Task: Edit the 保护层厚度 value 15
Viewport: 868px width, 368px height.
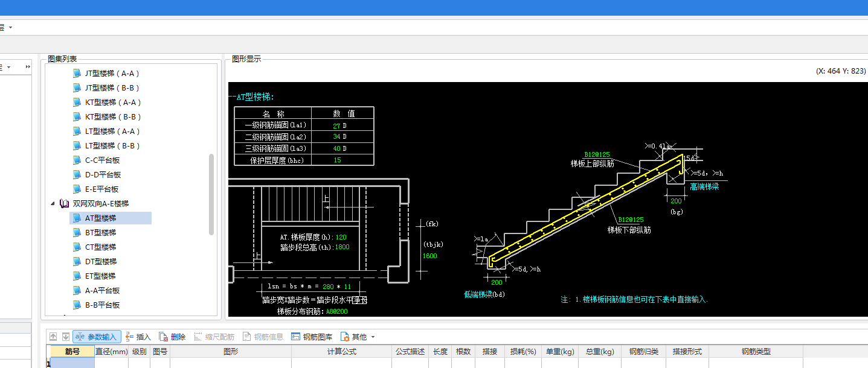Action: point(337,160)
